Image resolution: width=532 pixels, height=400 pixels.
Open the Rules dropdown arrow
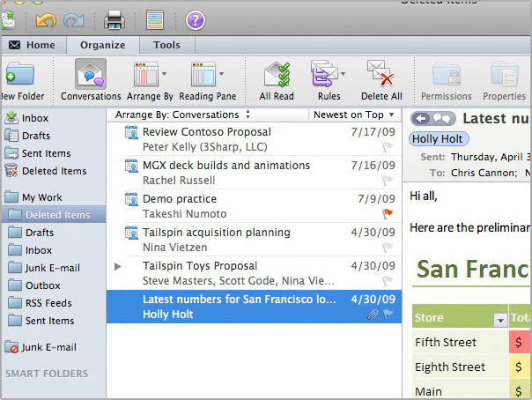point(343,74)
